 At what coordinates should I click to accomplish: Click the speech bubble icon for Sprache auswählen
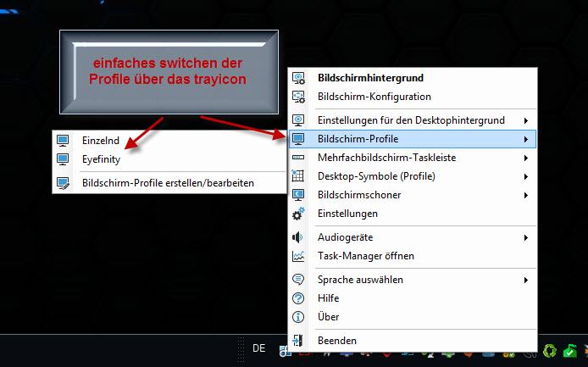(298, 280)
